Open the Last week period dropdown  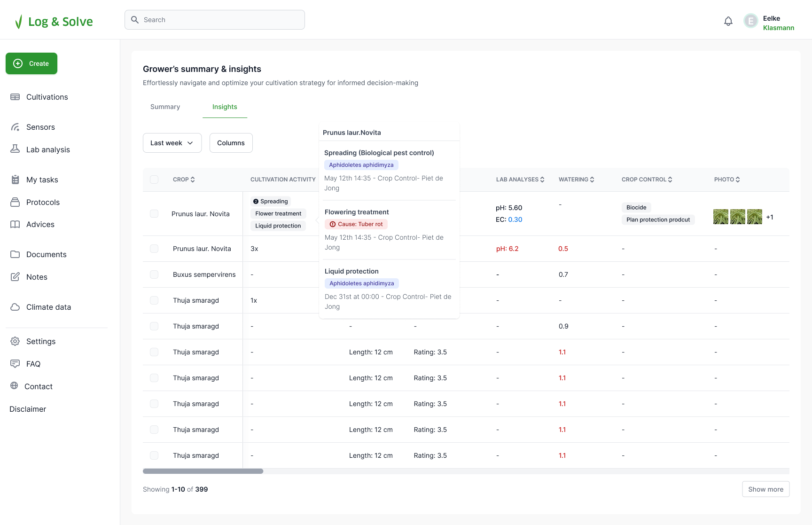[172, 143]
